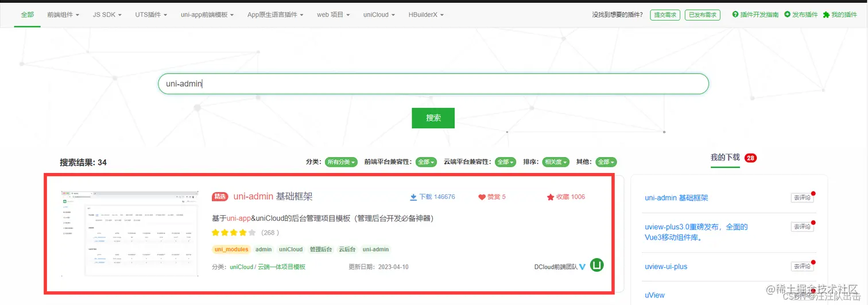This screenshot has width=868, height=305.
Task: Click the uni_modules tag
Action: tap(231, 249)
